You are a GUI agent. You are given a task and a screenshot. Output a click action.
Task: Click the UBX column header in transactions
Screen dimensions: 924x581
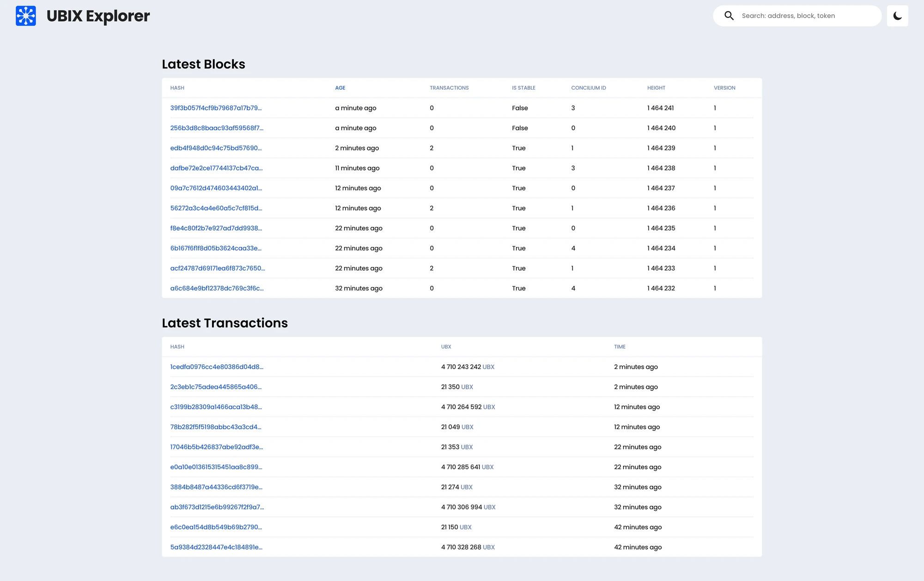pos(446,347)
